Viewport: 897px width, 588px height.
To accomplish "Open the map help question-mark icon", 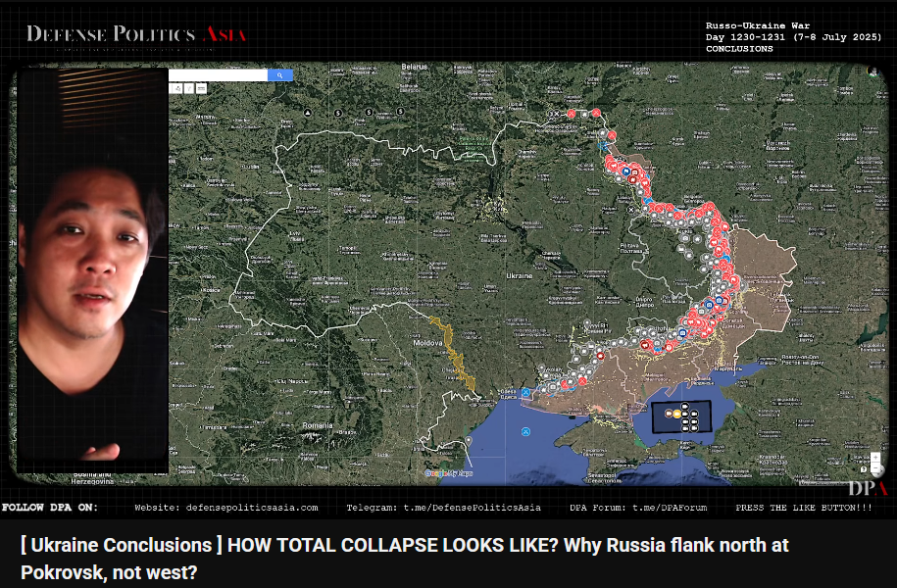I will point(864,469).
